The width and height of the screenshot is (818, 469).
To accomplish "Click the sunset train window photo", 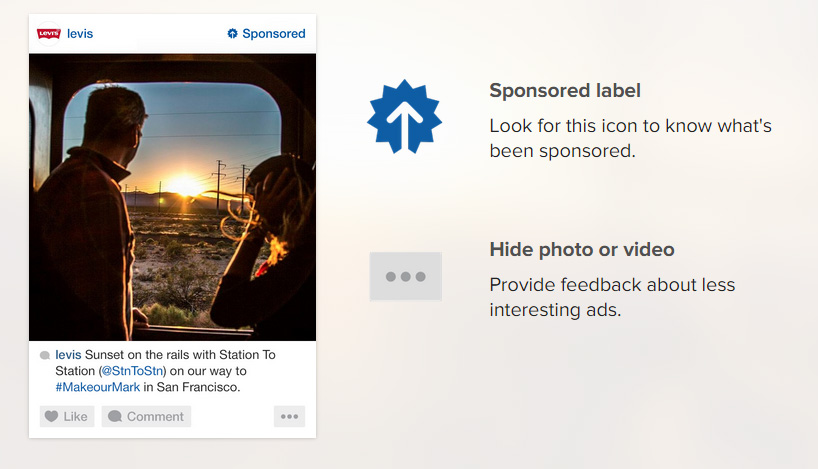I will coord(172,197).
